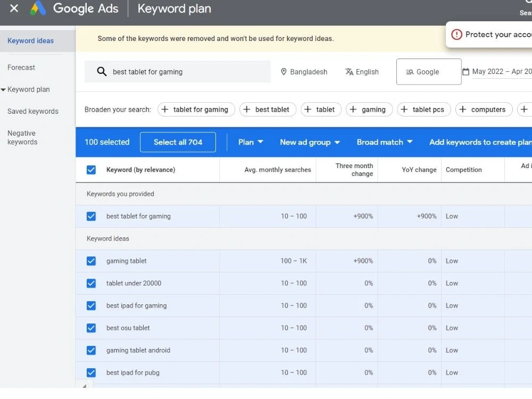
Task: Change the English language setting
Action: coord(362,72)
